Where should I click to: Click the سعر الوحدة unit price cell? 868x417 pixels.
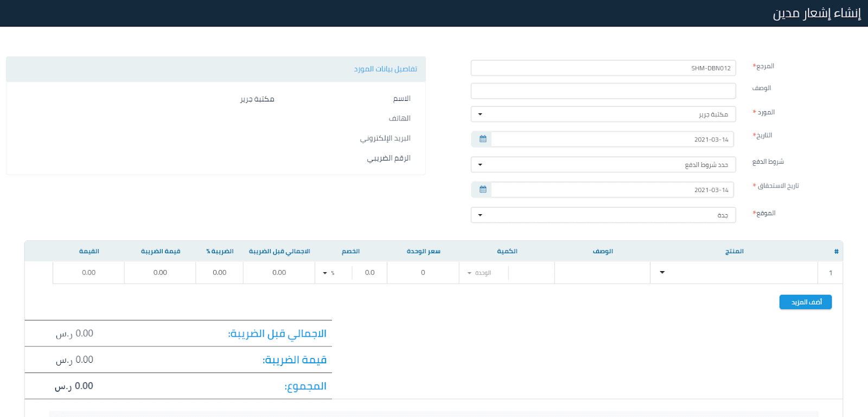pos(423,273)
